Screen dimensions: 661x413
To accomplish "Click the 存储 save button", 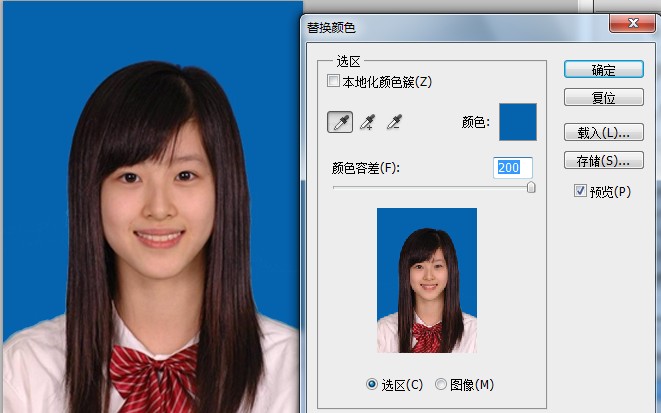I will click(x=604, y=160).
